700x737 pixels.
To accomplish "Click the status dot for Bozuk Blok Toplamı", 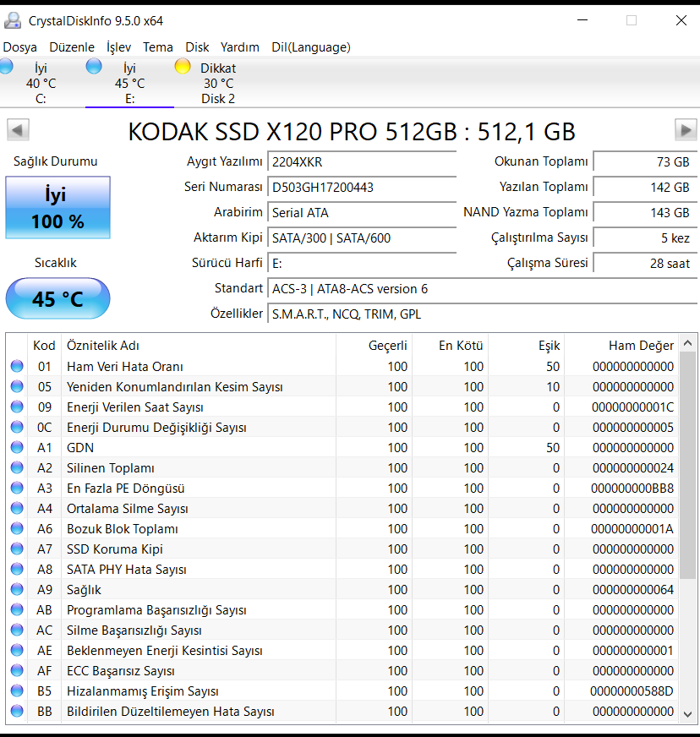I will [x=17, y=528].
